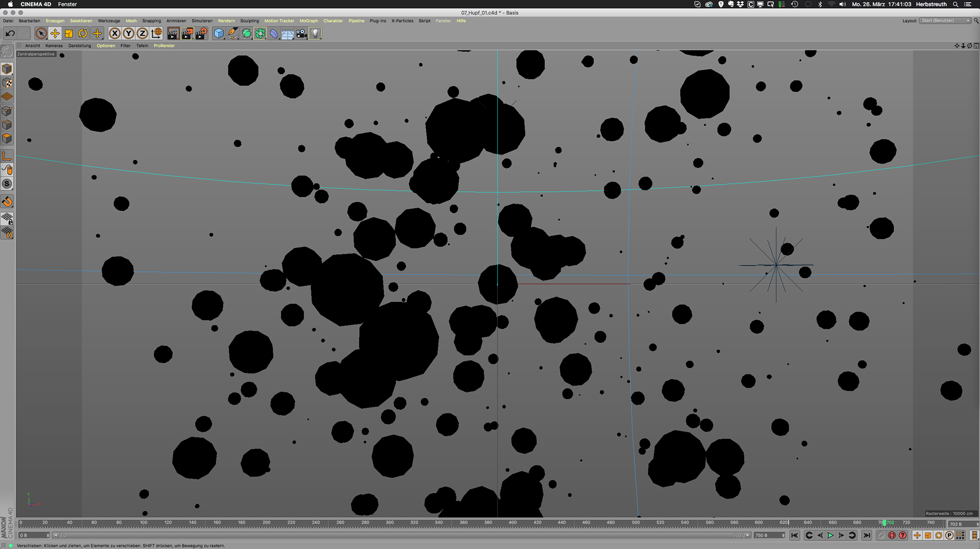Open deformer objects palette
980x549 pixels.
[x=274, y=34]
